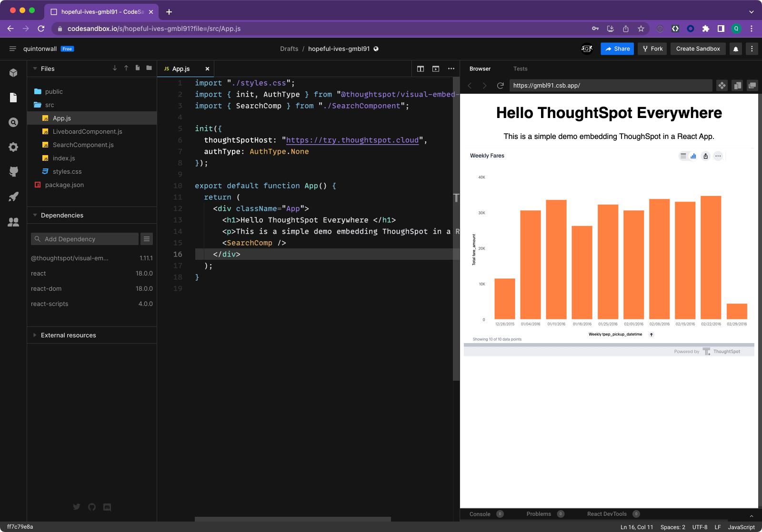This screenshot has height=532, width=762.
Task: Switch visualization to chart view toggle
Action: [693, 156]
